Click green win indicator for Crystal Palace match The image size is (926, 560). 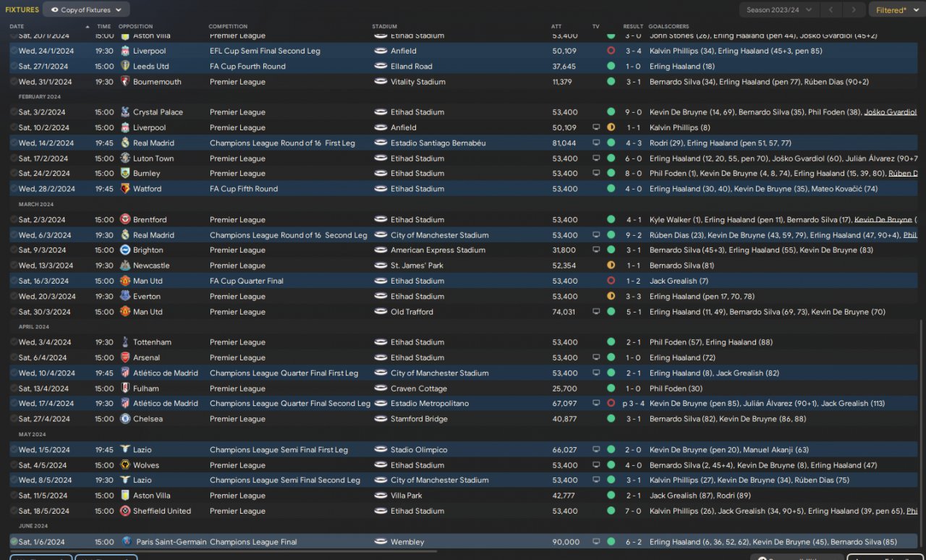(x=611, y=112)
